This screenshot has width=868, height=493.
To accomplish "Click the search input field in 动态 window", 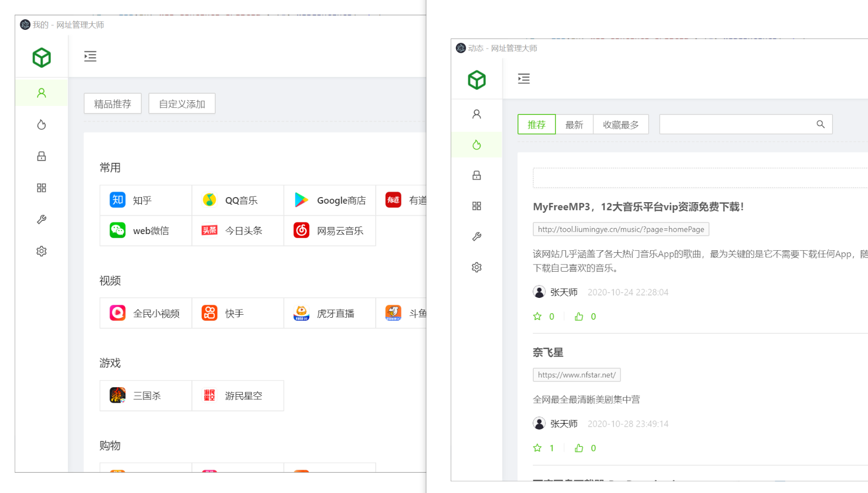I will point(746,124).
